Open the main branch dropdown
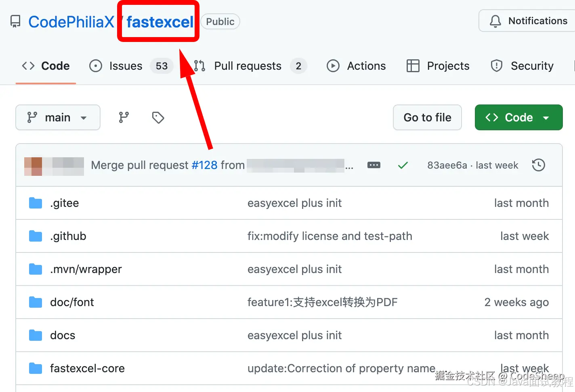575x392 pixels. click(x=58, y=117)
